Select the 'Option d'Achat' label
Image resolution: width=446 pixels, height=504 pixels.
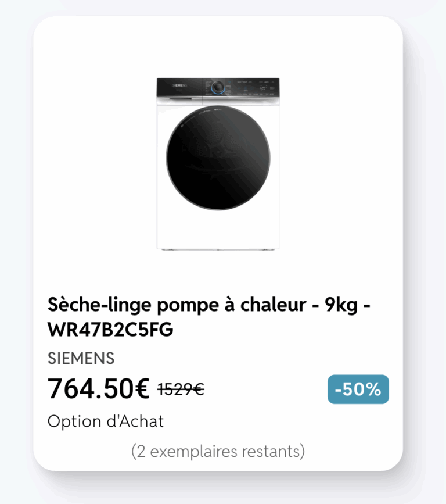point(106,421)
